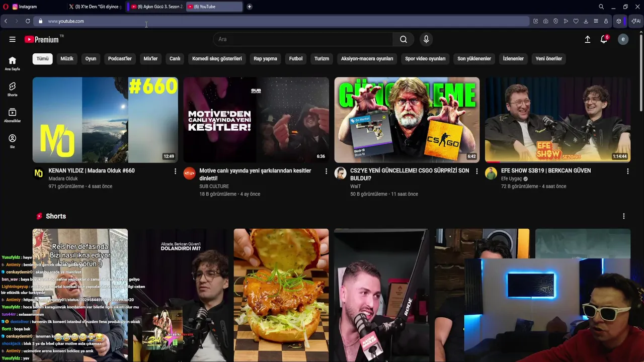Select the Oyun filter chip
Image resolution: width=644 pixels, height=362 pixels.
[91, 59]
